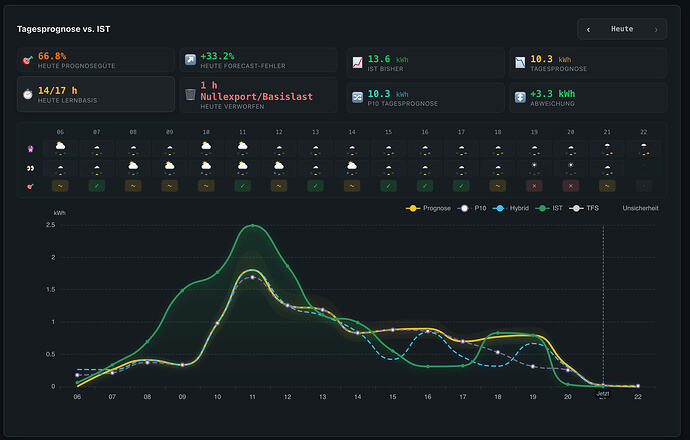Click the grey empty badge under hour 22
690x440 pixels.
(644, 186)
